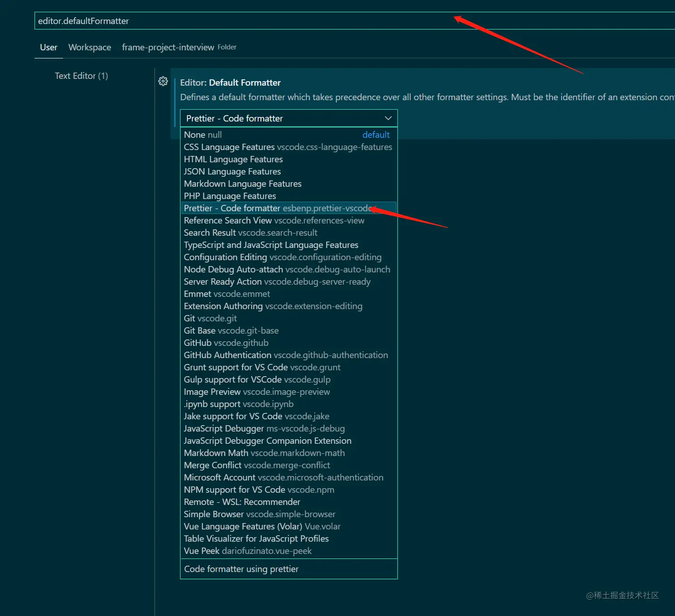Select GitHub Authentication option
675x616 pixels.
click(x=289, y=355)
